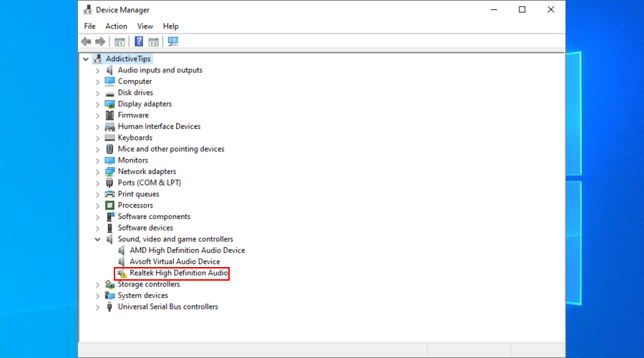The image size is (644, 358).
Task: Click the Network adapters icon
Action: (109, 171)
